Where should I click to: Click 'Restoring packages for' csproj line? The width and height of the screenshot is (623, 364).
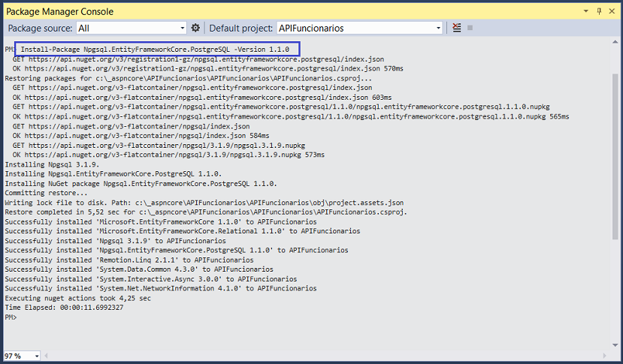point(189,78)
